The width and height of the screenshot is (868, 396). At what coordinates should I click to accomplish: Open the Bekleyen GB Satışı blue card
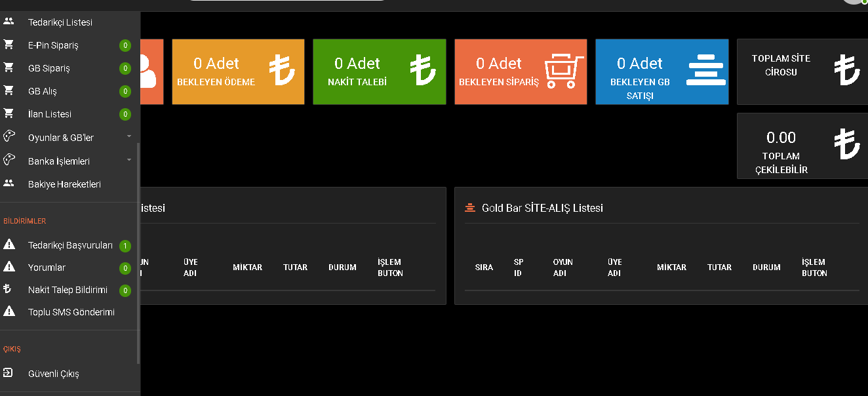point(662,71)
